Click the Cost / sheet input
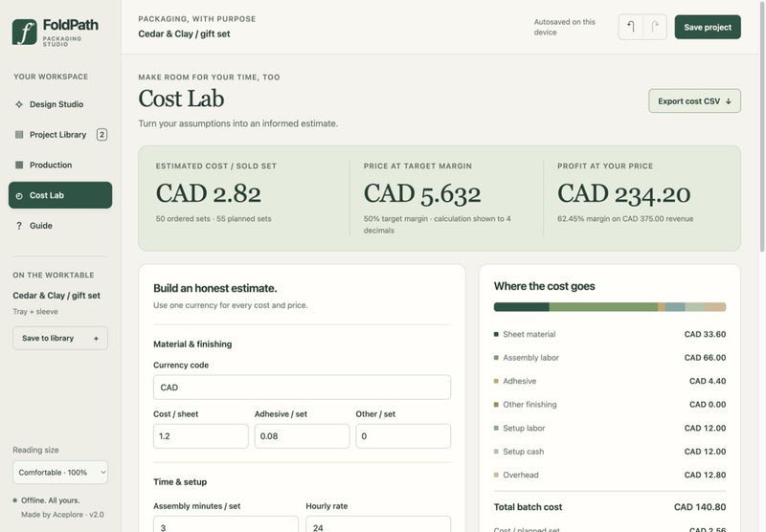766x532 pixels. 201,436
